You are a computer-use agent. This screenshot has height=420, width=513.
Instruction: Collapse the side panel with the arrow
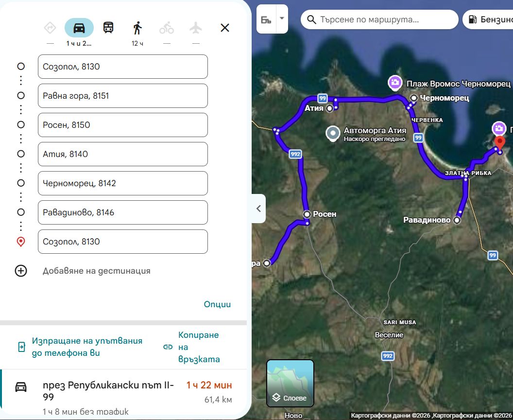258,209
